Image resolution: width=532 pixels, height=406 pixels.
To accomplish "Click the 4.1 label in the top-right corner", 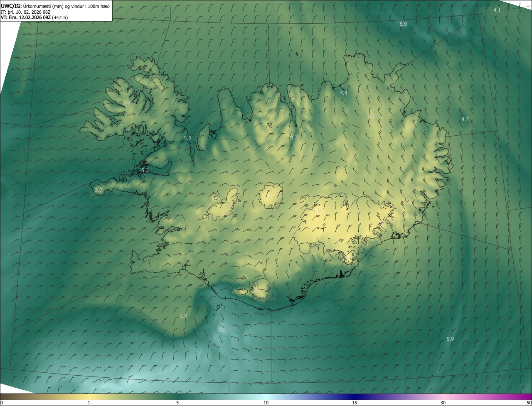I will (x=497, y=10).
